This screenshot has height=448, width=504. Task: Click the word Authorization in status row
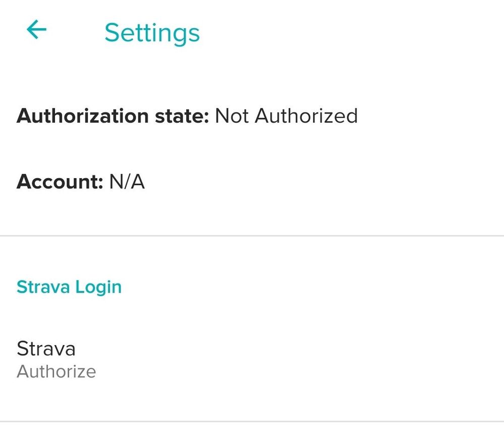click(83, 116)
